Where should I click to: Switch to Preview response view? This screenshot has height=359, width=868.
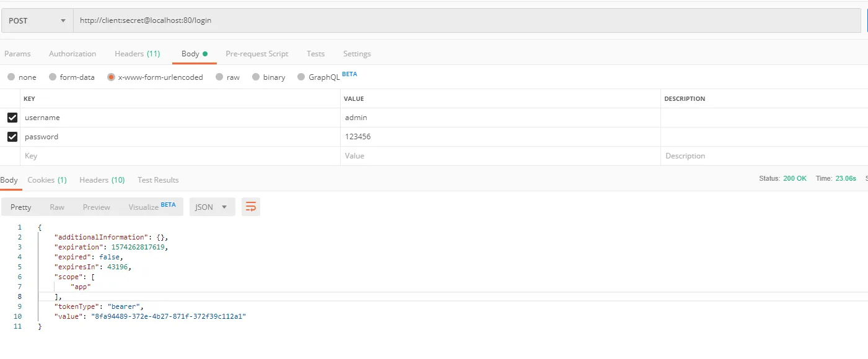click(x=97, y=207)
